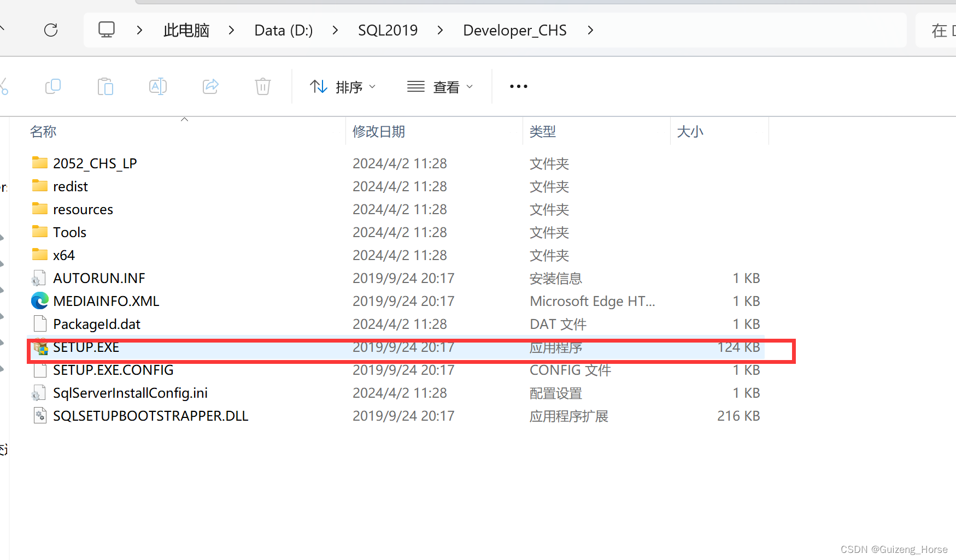Go to Developer_CHS in the breadcrumb

(515, 30)
